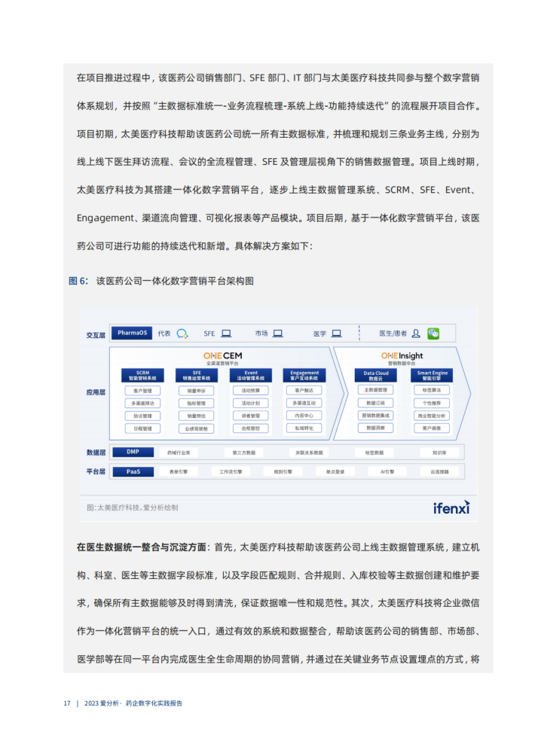This screenshot has height=756, width=535.
Task: Click the SCRM 智能营销系统 header
Action: [143, 376]
